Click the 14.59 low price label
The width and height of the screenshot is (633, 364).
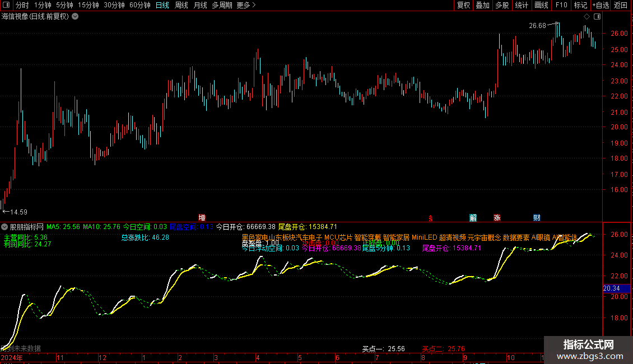tap(18, 212)
